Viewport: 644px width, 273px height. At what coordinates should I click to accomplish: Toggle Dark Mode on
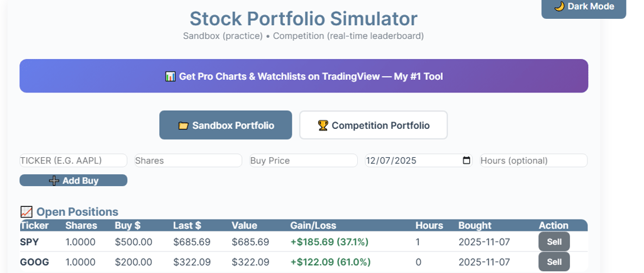pyautogui.click(x=583, y=7)
